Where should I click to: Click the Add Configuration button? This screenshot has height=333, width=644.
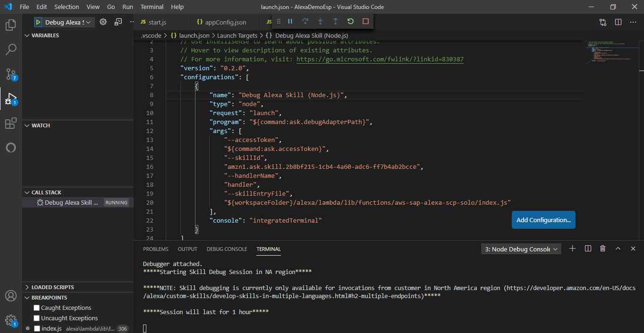(543, 220)
